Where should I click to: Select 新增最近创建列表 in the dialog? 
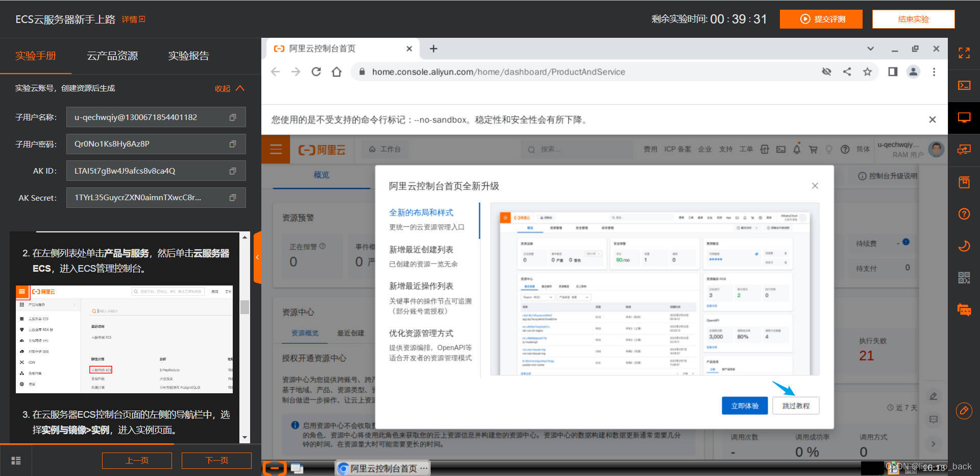(421, 249)
